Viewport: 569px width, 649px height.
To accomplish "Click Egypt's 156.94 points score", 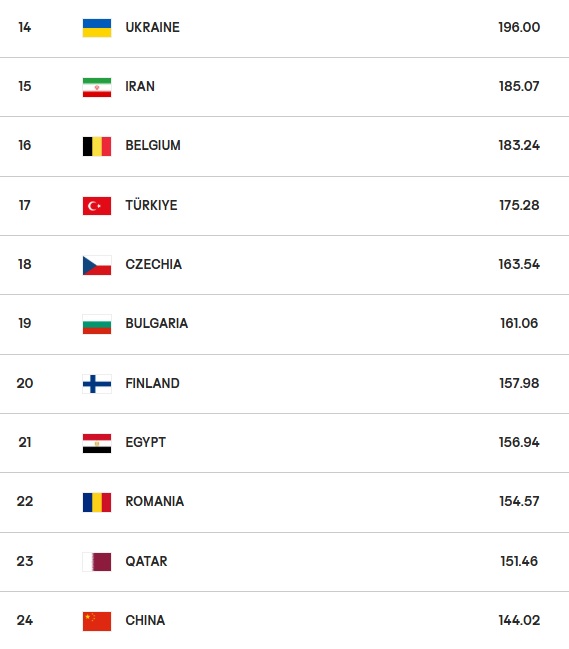I will pos(519,442).
